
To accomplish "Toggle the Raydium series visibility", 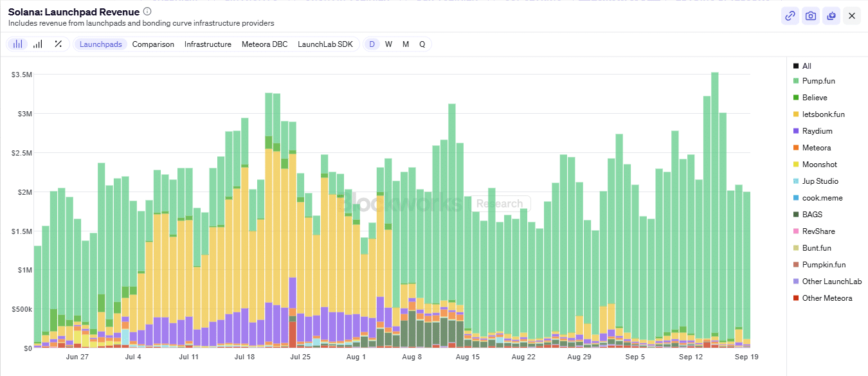I will click(817, 131).
